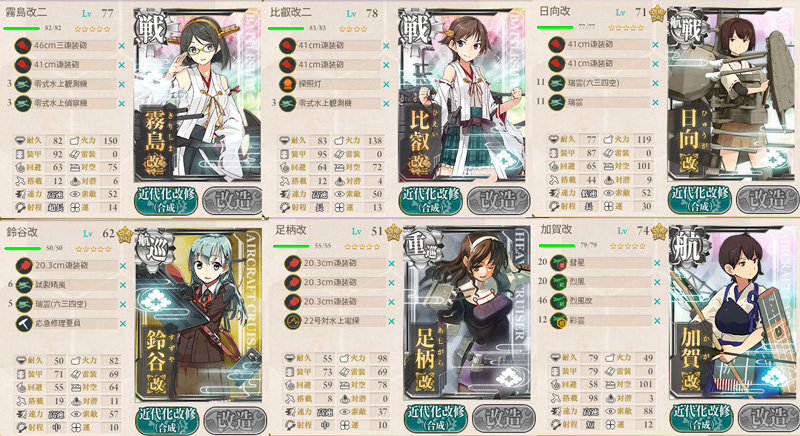Image resolution: width=800 pixels, height=436 pixels.
Task: Click Kirishima's Type 0 recon seaplane icon
Action: [23, 104]
